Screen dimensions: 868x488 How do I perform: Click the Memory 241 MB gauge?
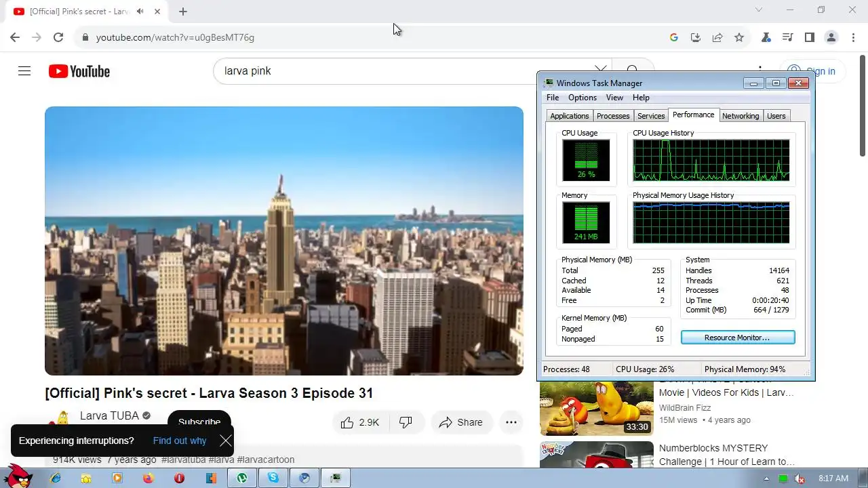click(586, 222)
